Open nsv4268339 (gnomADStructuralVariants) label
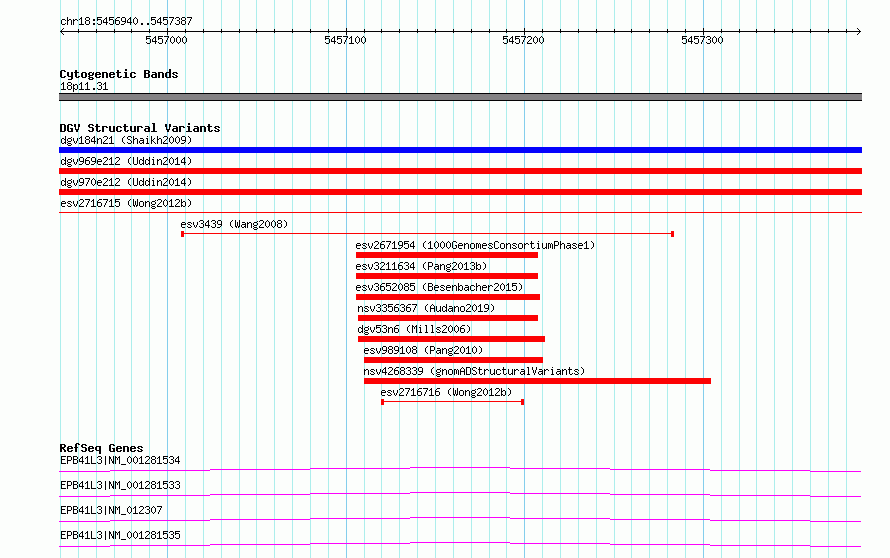 (x=474, y=371)
